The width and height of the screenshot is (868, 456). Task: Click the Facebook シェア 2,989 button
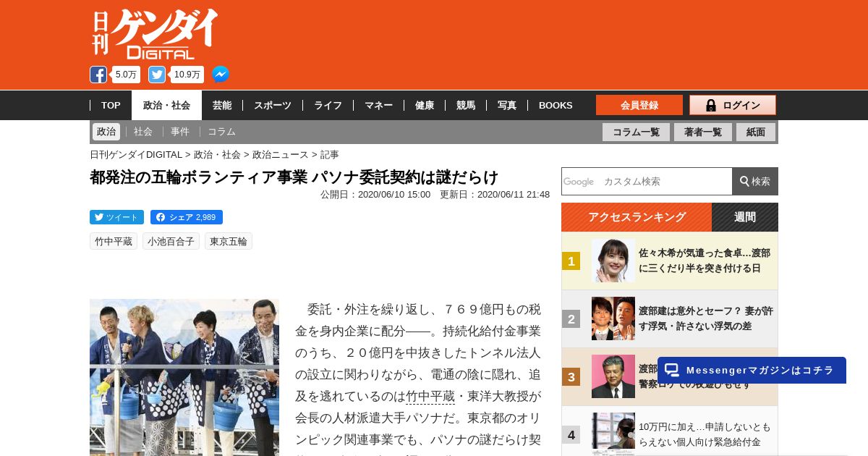pos(187,217)
